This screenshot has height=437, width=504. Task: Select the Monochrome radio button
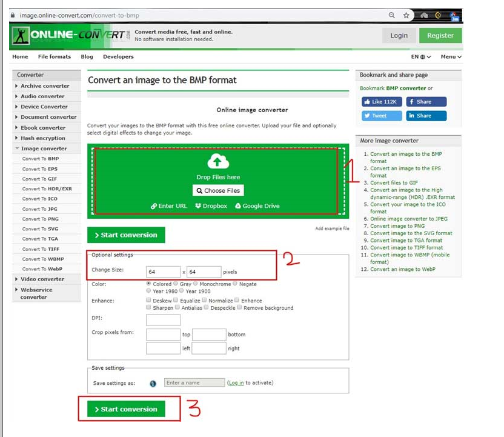coord(195,284)
